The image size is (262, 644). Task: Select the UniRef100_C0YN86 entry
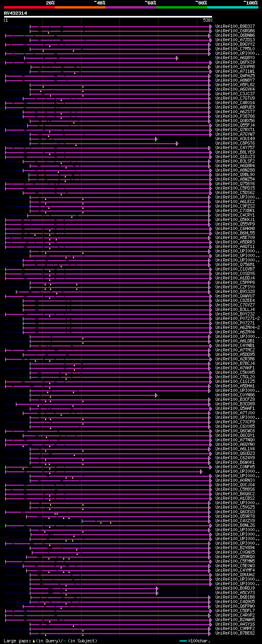[x=235, y=395]
